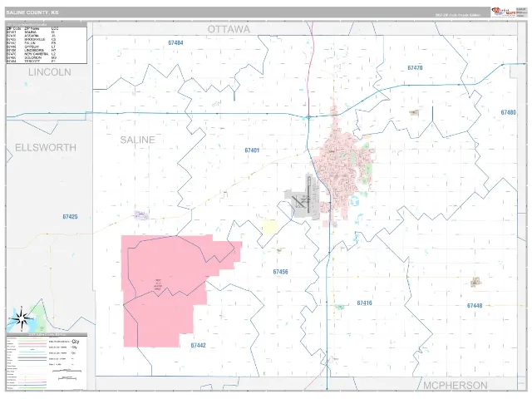Click the LINCOLN county label
532x399 pixels.
[50, 72]
